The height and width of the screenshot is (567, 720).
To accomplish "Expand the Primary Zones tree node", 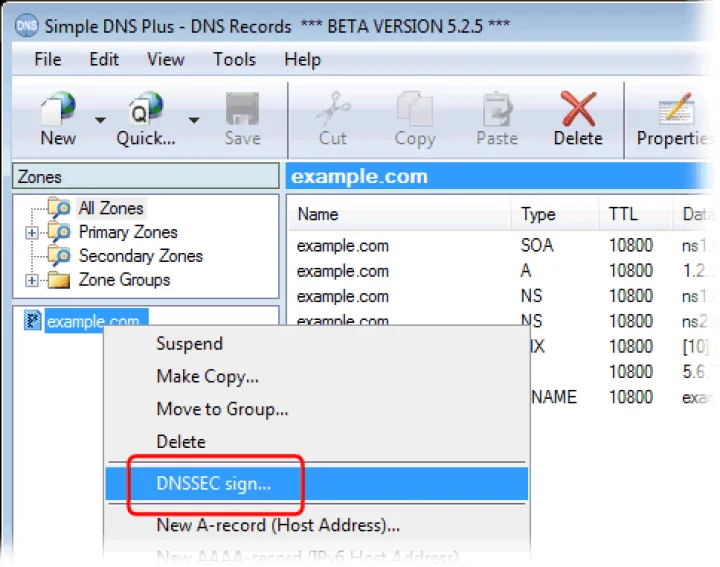I will (32, 233).
